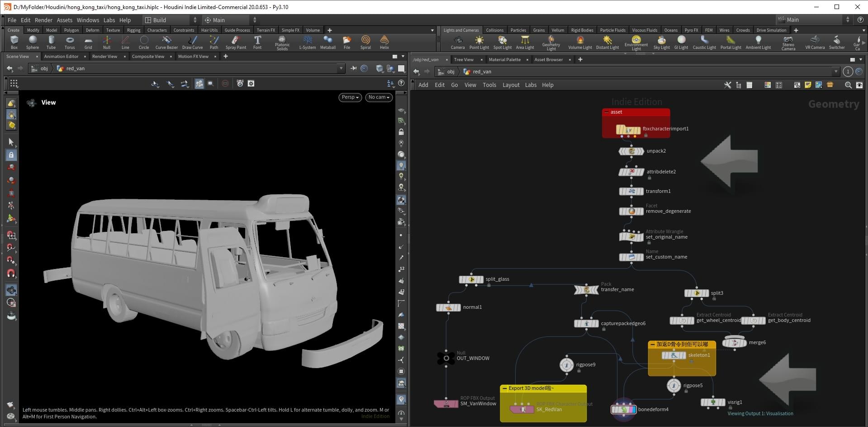Open the Layout menu in network editor
This screenshot has width=868, height=427.
click(x=511, y=85)
